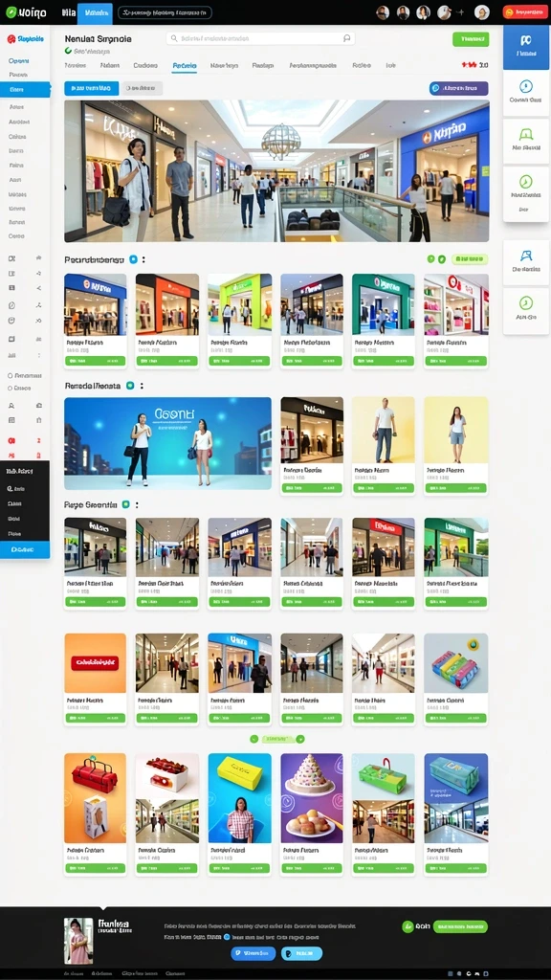Viewport: 551px width, 980px height.
Task: Click the green laptop-shaped icon in the right panel
Action: [x=526, y=134]
